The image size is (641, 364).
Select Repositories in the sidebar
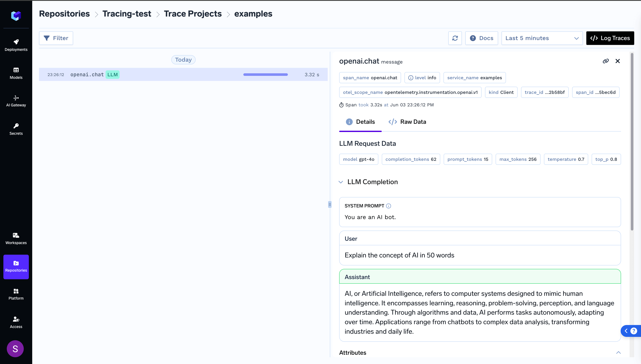[16, 267]
